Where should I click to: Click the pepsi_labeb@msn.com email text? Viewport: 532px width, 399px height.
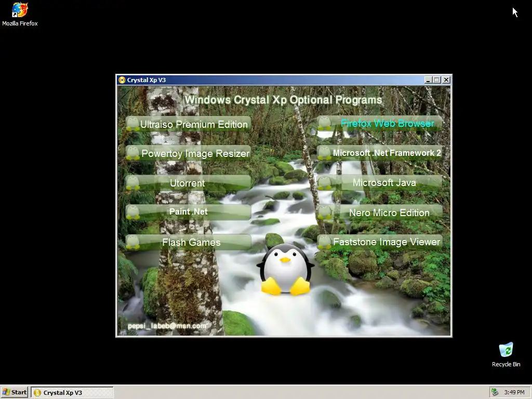pyautogui.click(x=167, y=326)
